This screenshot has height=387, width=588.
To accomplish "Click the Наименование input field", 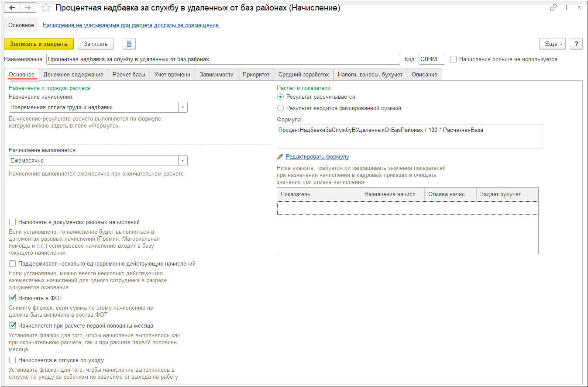I will [x=223, y=59].
